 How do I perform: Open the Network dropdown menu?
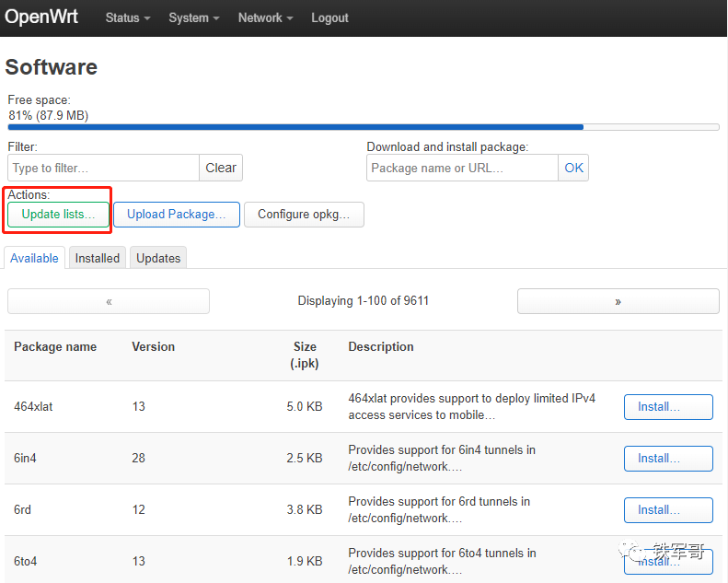pyautogui.click(x=265, y=18)
